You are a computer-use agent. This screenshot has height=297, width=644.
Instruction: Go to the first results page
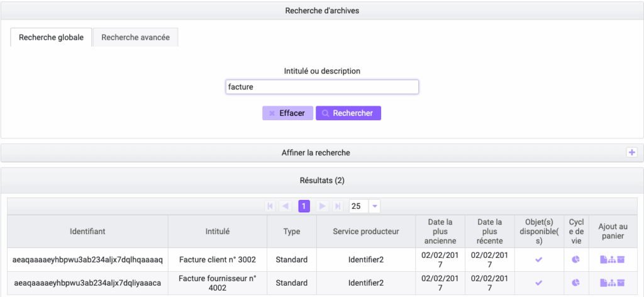click(270, 206)
